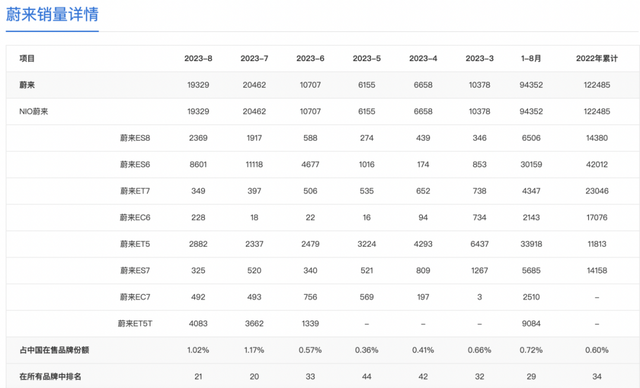Select the 2023-7 column header
The height and width of the screenshot is (388, 640).
pos(254,58)
